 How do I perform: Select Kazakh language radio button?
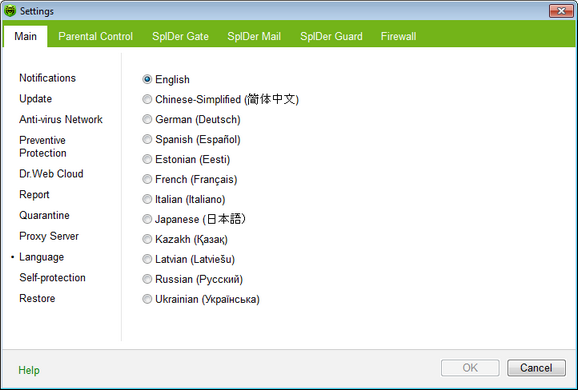point(147,239)
